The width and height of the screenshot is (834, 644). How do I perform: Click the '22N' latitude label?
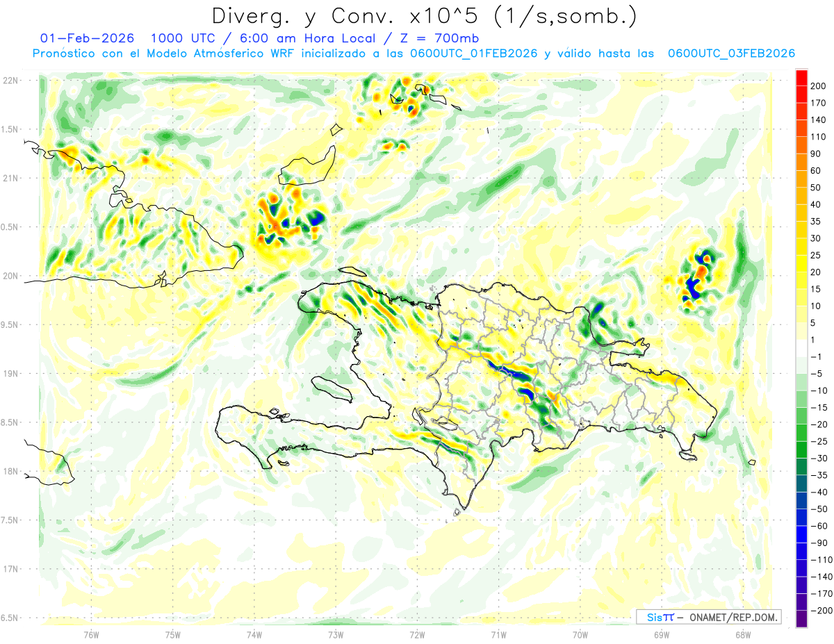click(10, 81)
